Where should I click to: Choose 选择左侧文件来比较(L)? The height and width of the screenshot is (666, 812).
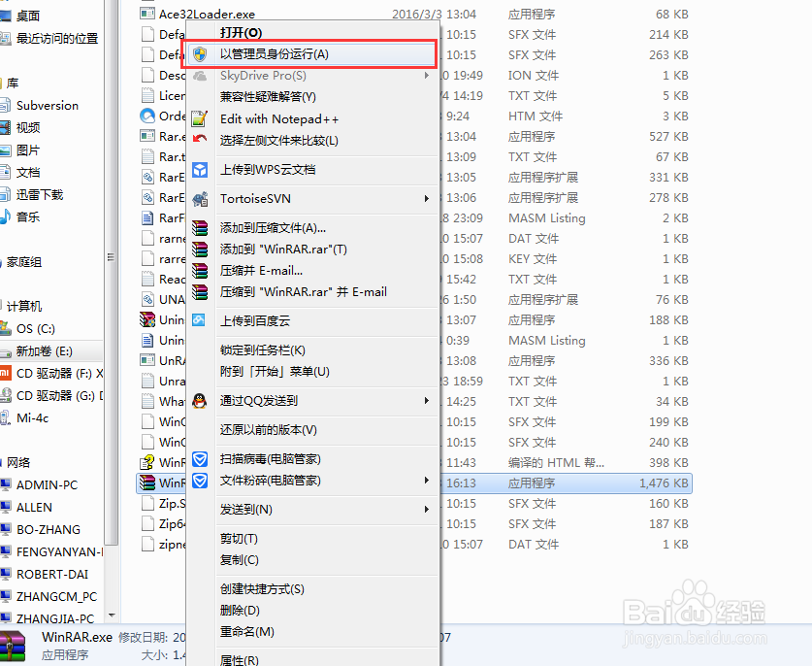tap(279, 141)
